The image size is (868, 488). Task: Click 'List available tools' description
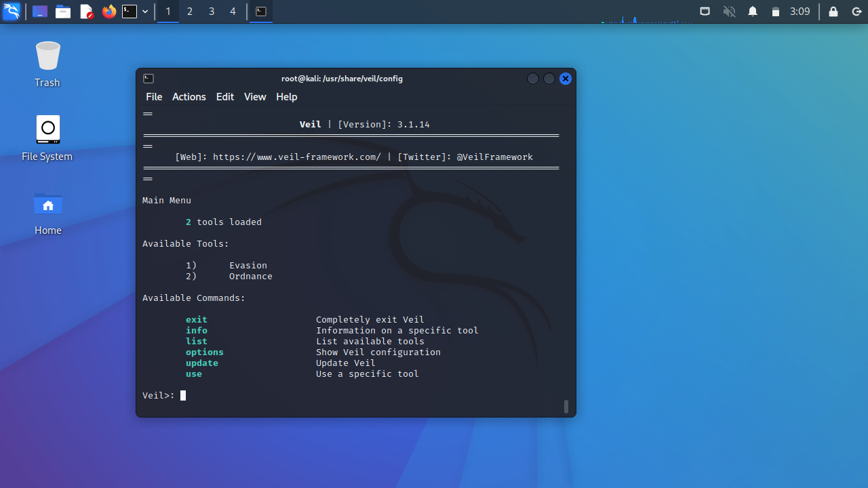[370, 342]
